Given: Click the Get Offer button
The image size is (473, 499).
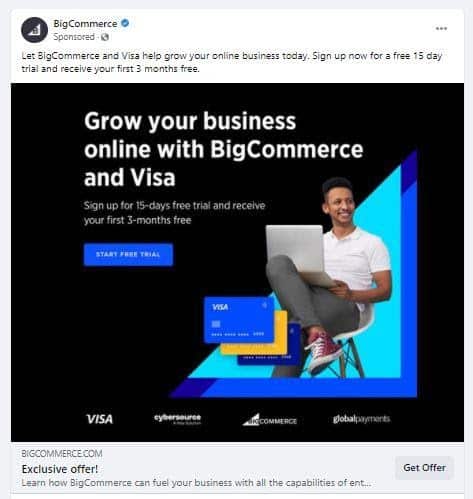Looking at the screenshot, I should tap(424, 468).
